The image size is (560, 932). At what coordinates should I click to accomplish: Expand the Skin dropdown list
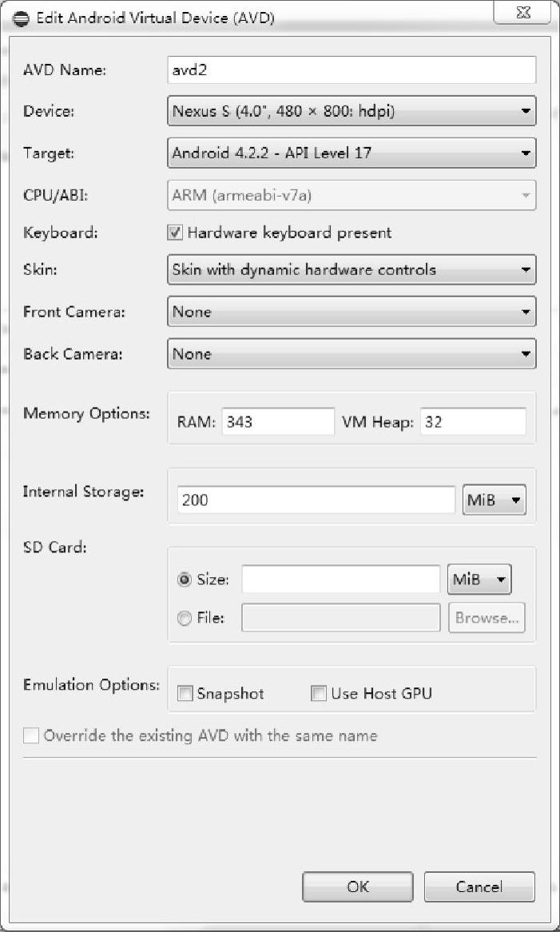[351, 270]
